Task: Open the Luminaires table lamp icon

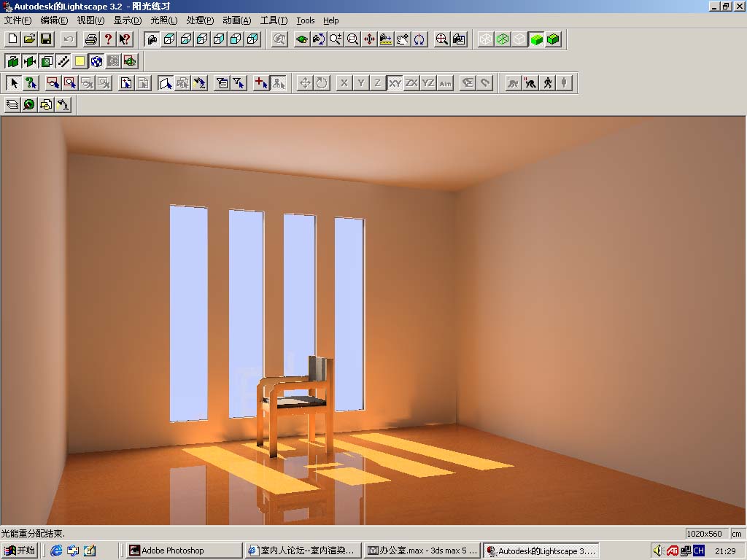Action: tap(63, 105)
